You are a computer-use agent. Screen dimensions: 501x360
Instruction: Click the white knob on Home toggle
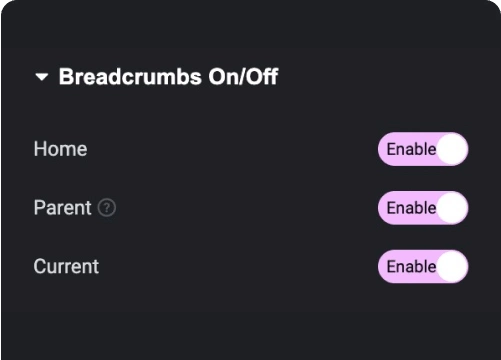pyautogui.click(x=452, y=149)
